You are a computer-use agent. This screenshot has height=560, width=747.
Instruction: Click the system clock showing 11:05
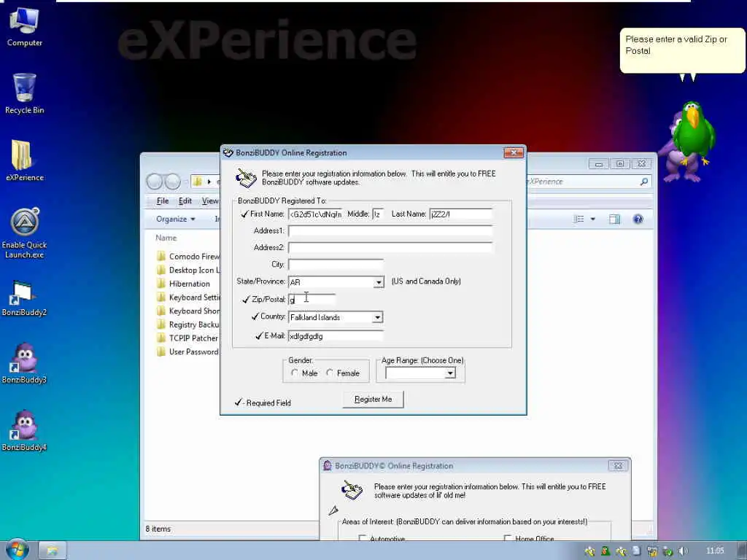pyautogui.click(x=715, y=551)
